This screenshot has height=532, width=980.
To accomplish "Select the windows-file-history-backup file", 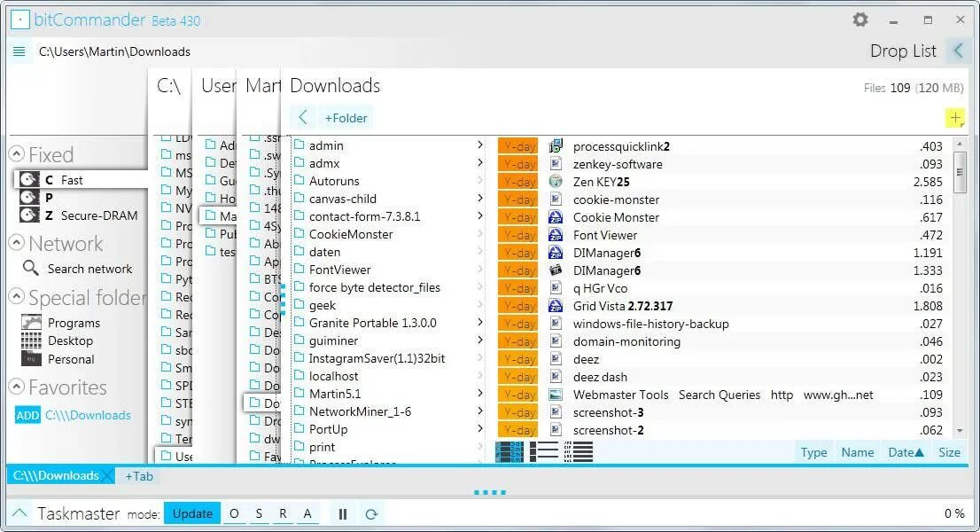I will click(x=650, y=324).
